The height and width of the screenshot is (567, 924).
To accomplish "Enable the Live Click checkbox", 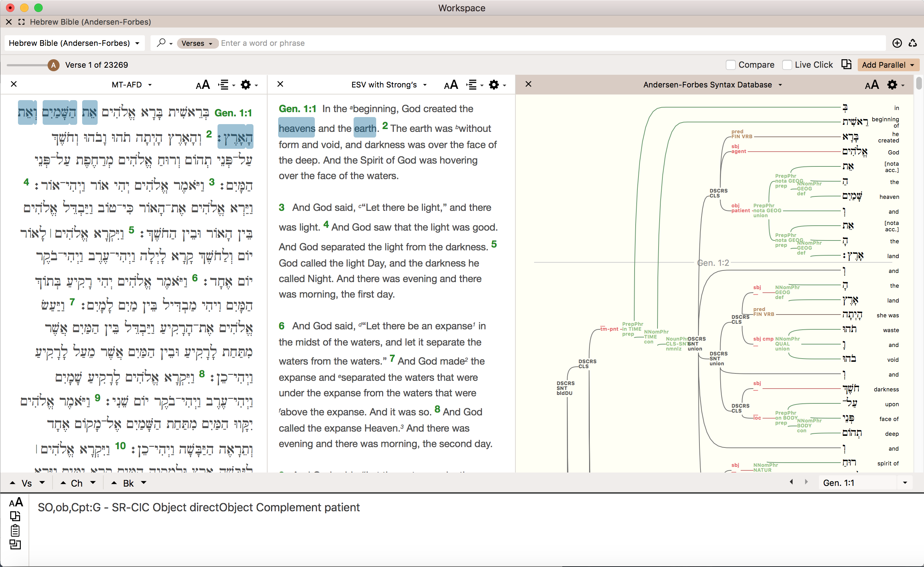I will 787,65.
